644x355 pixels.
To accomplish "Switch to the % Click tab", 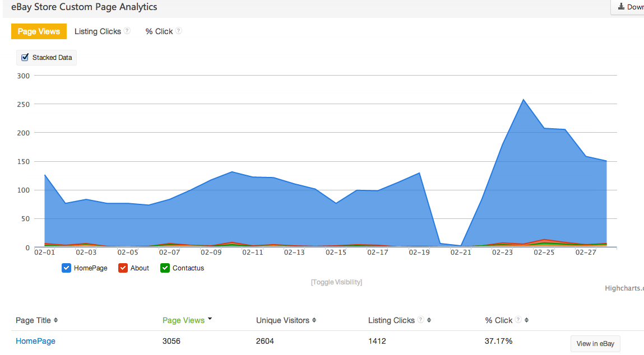I will [159, 31].
